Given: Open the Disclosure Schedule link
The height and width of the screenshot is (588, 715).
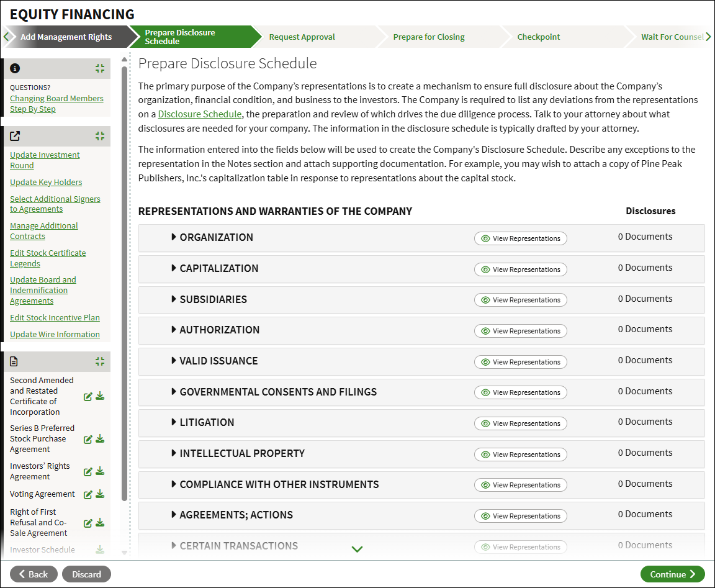Looking at the screenshot, I should coord(200,114).
